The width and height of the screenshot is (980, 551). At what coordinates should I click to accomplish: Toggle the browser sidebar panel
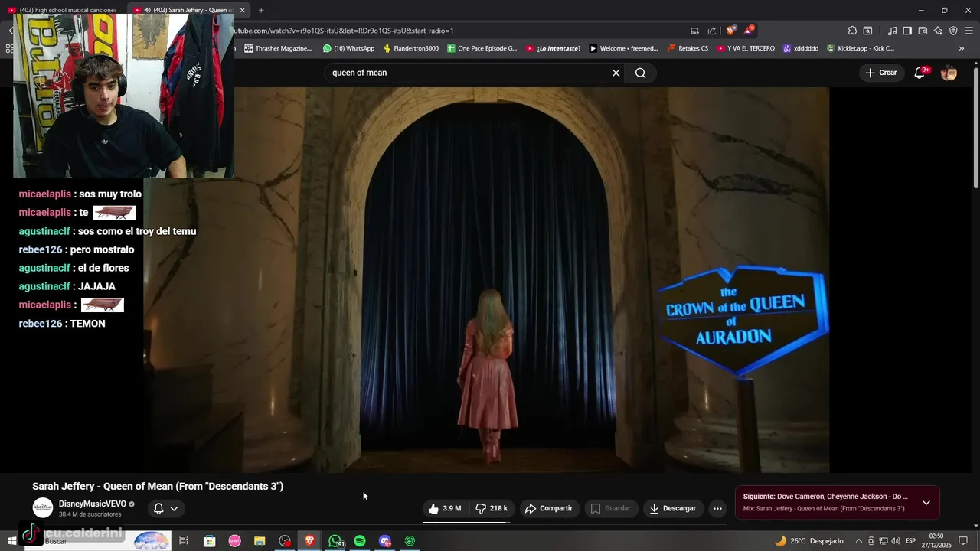pos(907,31)
